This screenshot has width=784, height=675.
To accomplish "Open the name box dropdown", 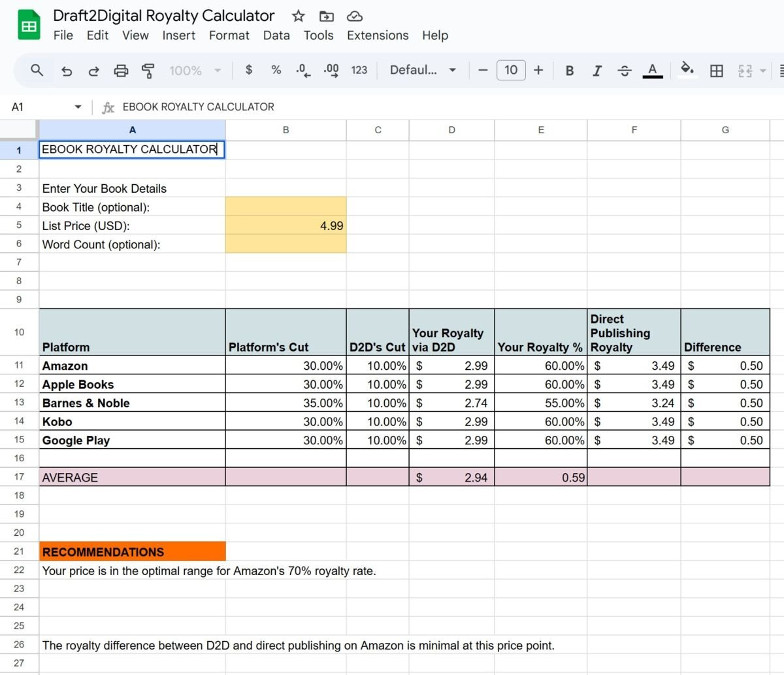I will [78, 107].
